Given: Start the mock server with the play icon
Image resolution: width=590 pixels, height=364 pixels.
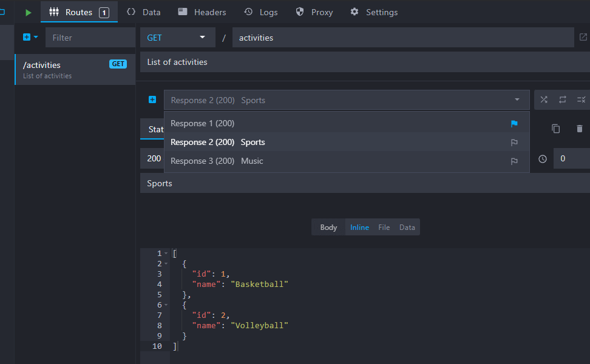Looking at the screenshot, I should point(28,12).
